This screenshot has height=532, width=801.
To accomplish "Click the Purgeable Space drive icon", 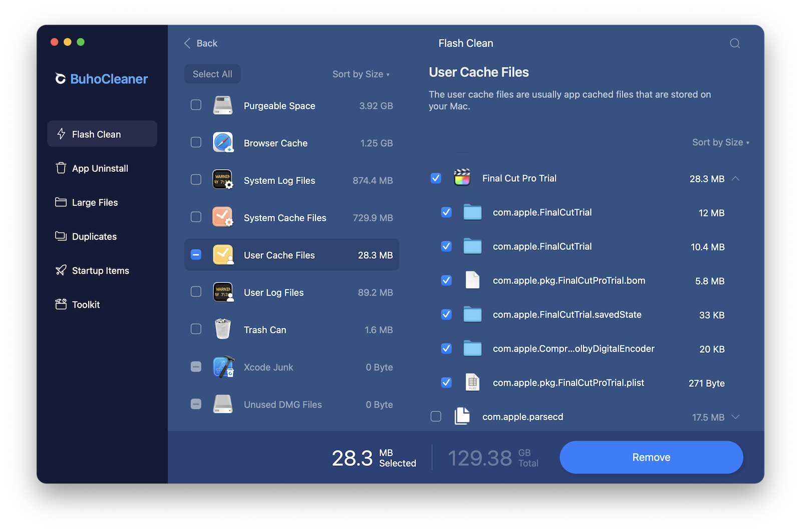I will tap(223, 106).
